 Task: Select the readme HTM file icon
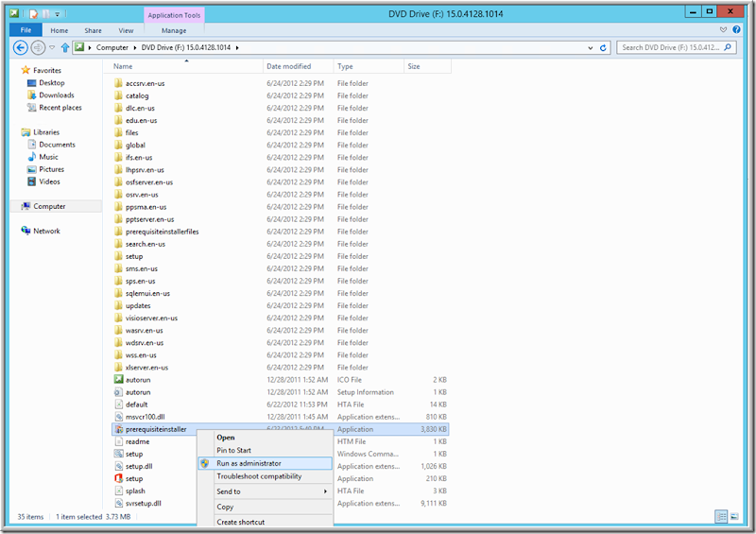(x=119, y=441)
